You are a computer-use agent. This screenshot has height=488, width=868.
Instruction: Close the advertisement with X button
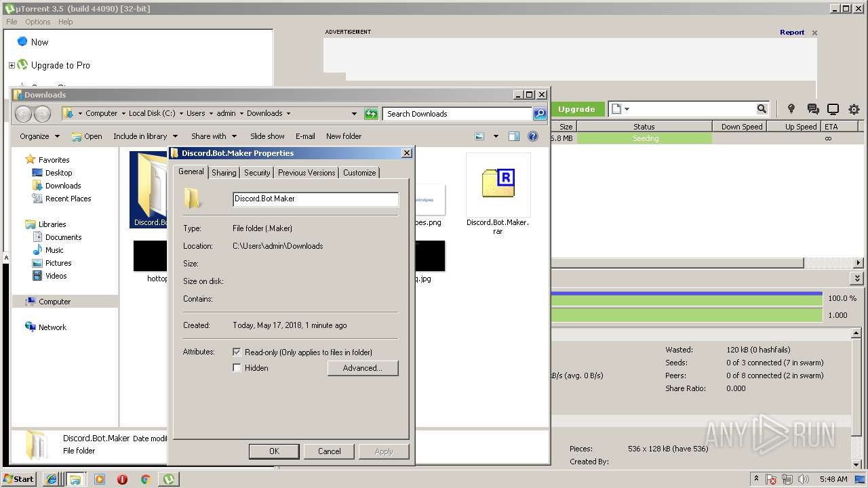(x=814, y=33)
